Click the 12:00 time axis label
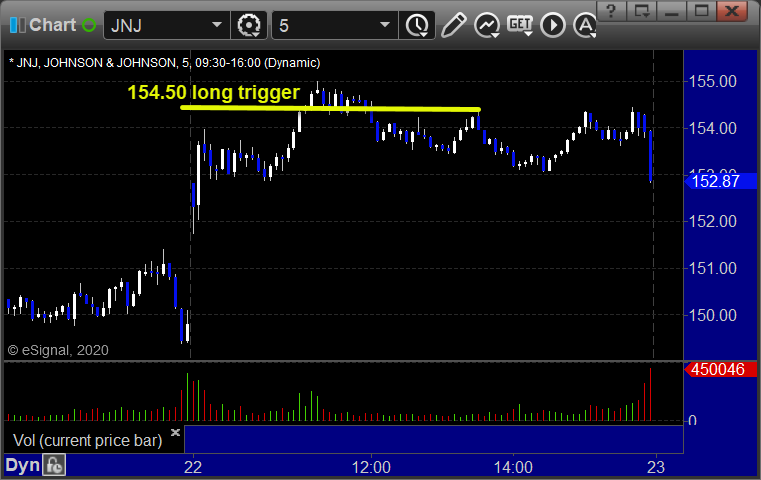 [x=371, y=467]
